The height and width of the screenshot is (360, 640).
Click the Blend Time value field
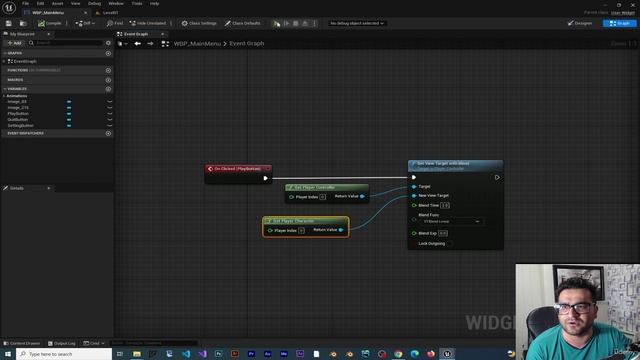point(445,205)
